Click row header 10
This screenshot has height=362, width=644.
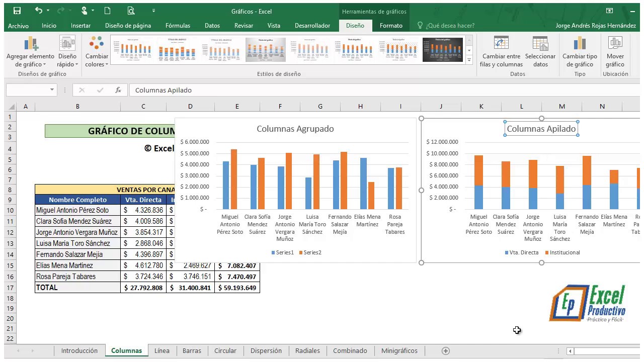[x=10, y=210]
